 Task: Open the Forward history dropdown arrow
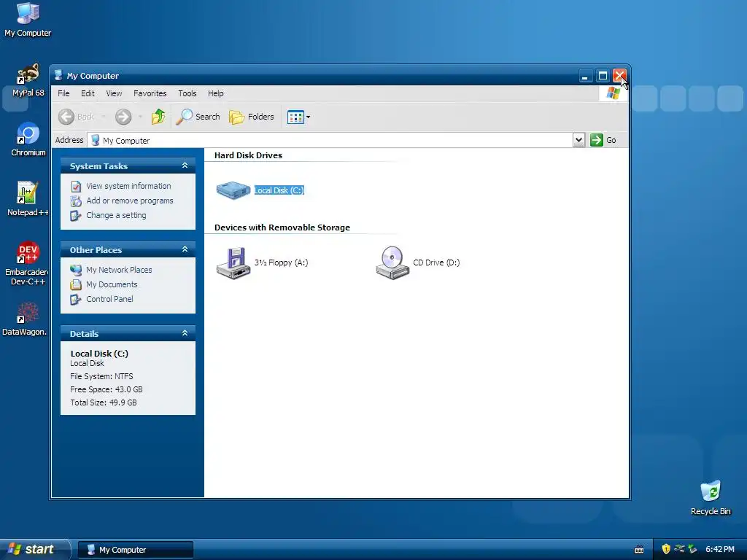click(x=140, y=117)
